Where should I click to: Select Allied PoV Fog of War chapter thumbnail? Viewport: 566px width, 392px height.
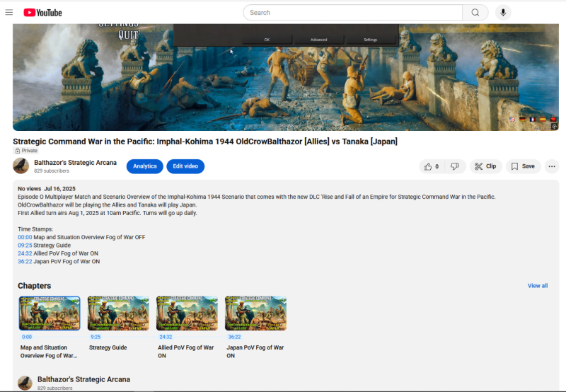tap(187, 313)
